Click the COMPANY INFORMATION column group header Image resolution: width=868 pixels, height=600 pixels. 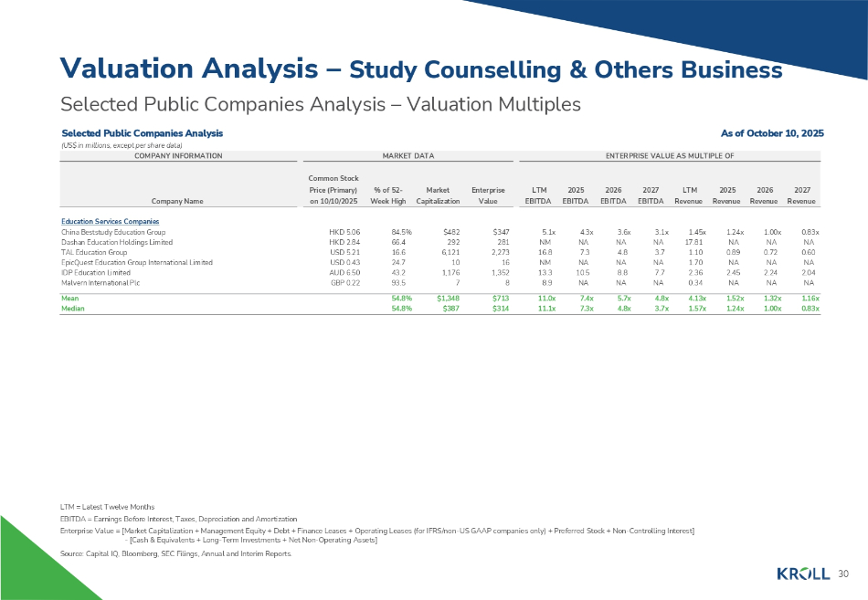(x=178, y=157)
